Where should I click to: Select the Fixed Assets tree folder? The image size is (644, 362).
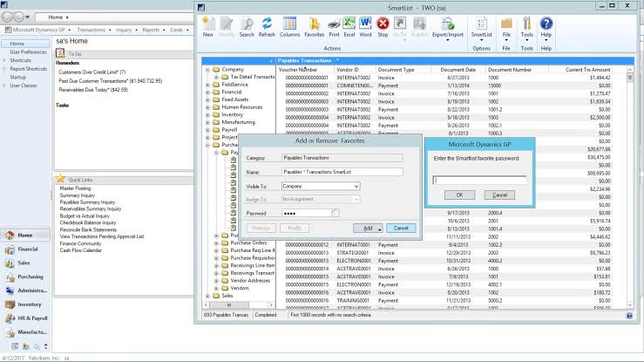point(235,99)
